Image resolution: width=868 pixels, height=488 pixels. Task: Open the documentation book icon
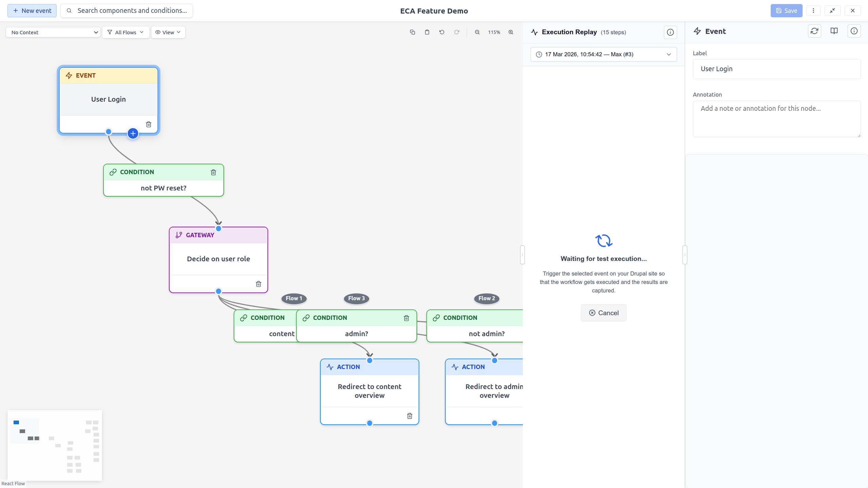tap(834, 31)
